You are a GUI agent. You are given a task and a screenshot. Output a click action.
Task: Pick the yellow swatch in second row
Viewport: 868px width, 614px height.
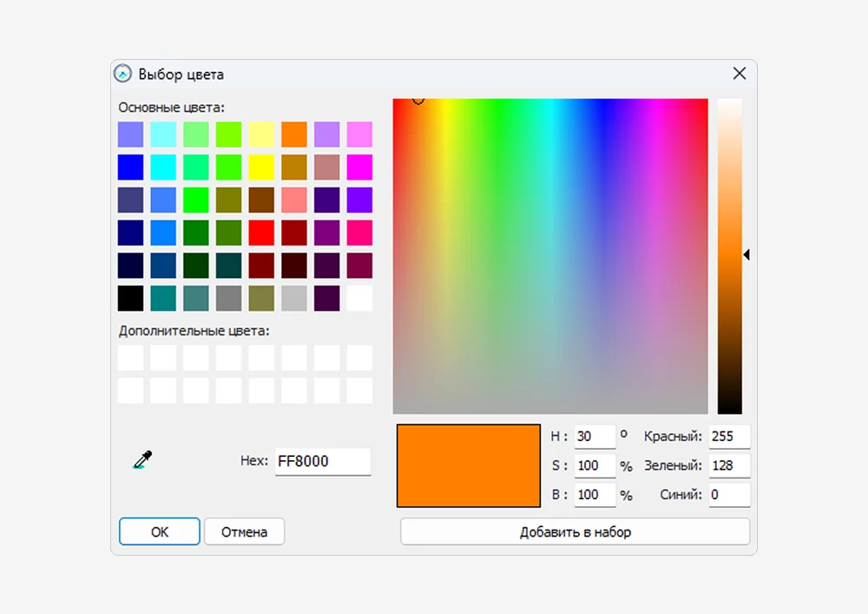coord(261,167)
